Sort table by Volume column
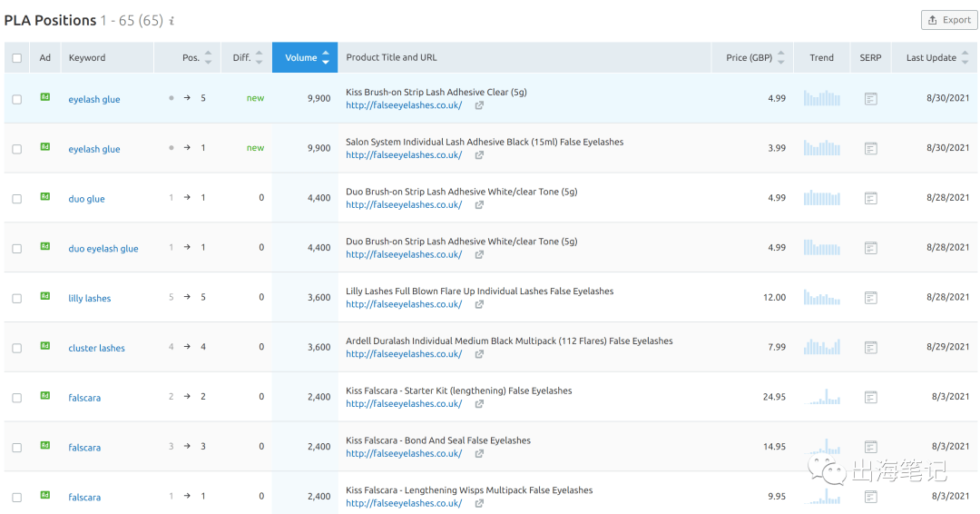 [x=305, y=57]
